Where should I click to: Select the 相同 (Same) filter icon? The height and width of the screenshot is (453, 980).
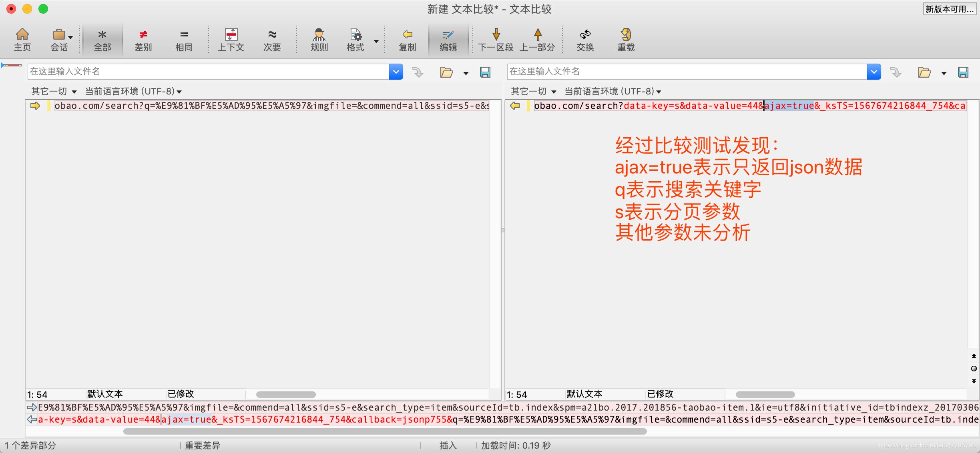click(x=183, y=39)
